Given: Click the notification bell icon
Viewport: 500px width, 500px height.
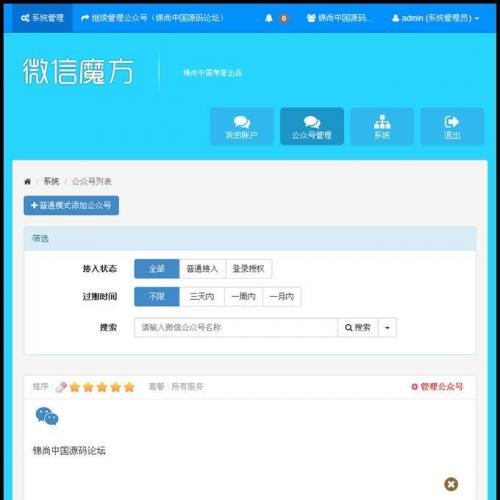Looking at the screenshot, I should pyautogui.click(x=269, y=18).
